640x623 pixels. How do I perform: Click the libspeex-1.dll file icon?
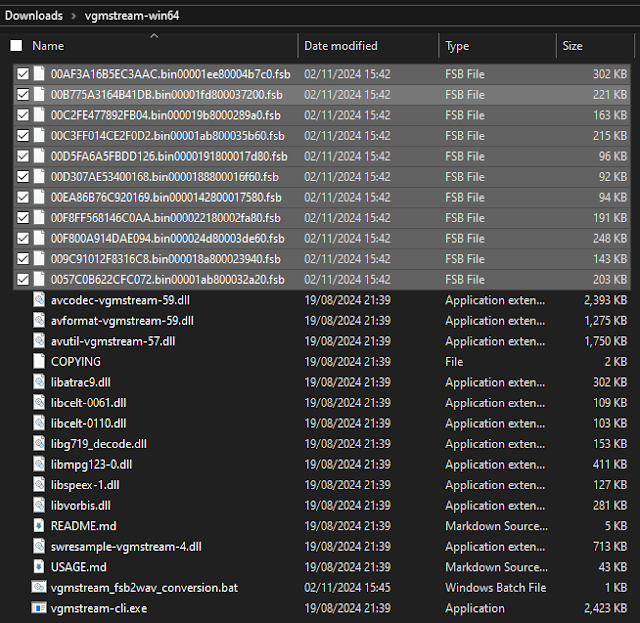coord(39,485)
